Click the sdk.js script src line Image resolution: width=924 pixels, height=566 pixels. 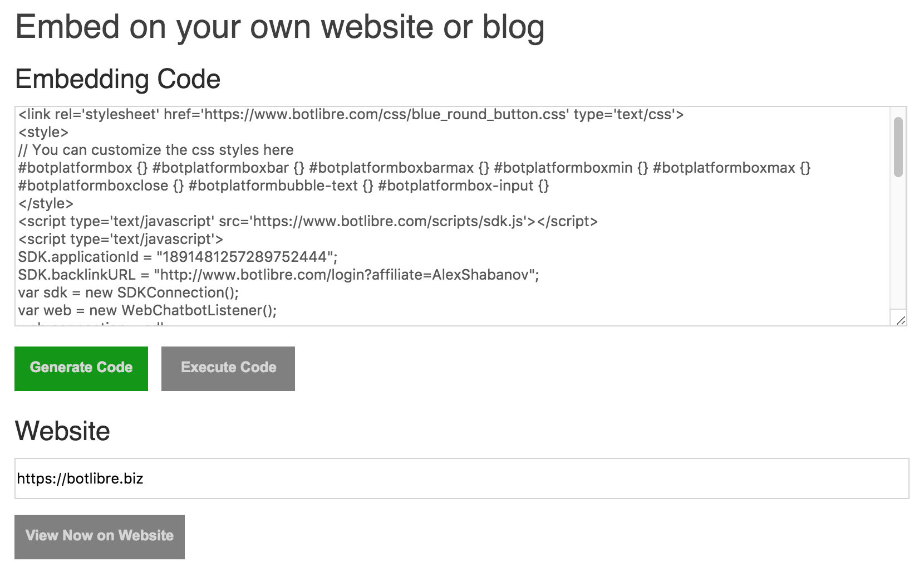pyautogui.click(x=308, y=221)
